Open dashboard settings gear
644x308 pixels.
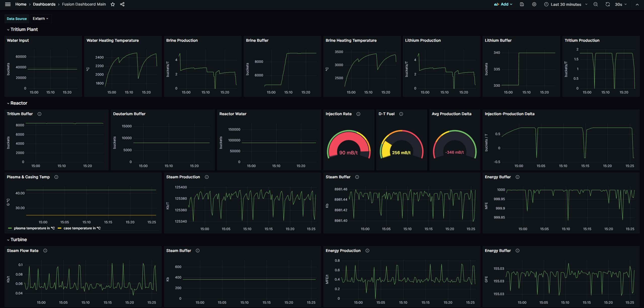pyautogui.click(x=534, y=4)
